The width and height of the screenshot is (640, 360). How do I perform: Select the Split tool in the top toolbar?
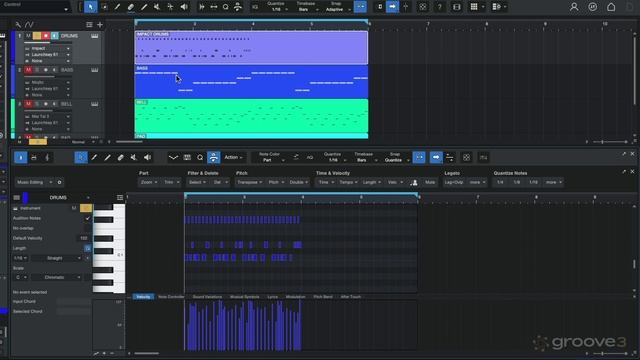click(x=117, y=7)
